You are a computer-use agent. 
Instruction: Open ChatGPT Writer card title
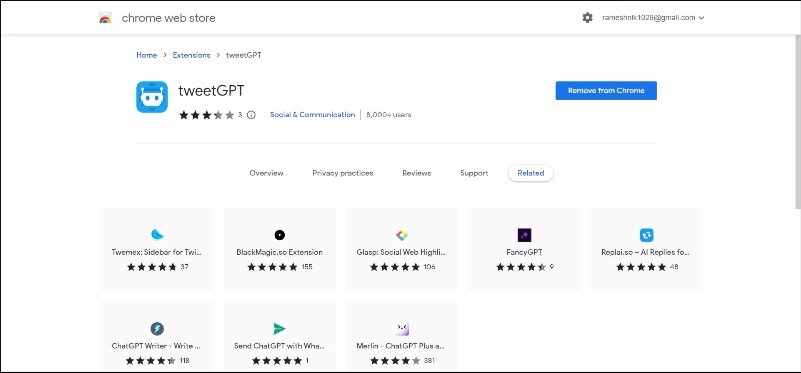[x=157, y=345]
